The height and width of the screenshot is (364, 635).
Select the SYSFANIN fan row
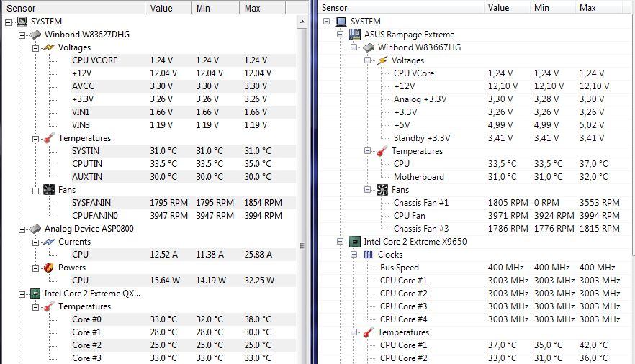point(182,203)
